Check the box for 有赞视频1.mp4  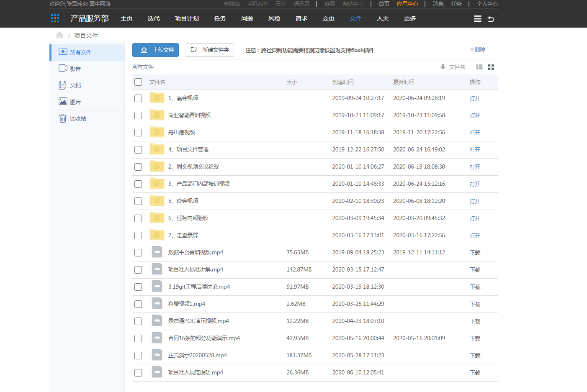138,304
